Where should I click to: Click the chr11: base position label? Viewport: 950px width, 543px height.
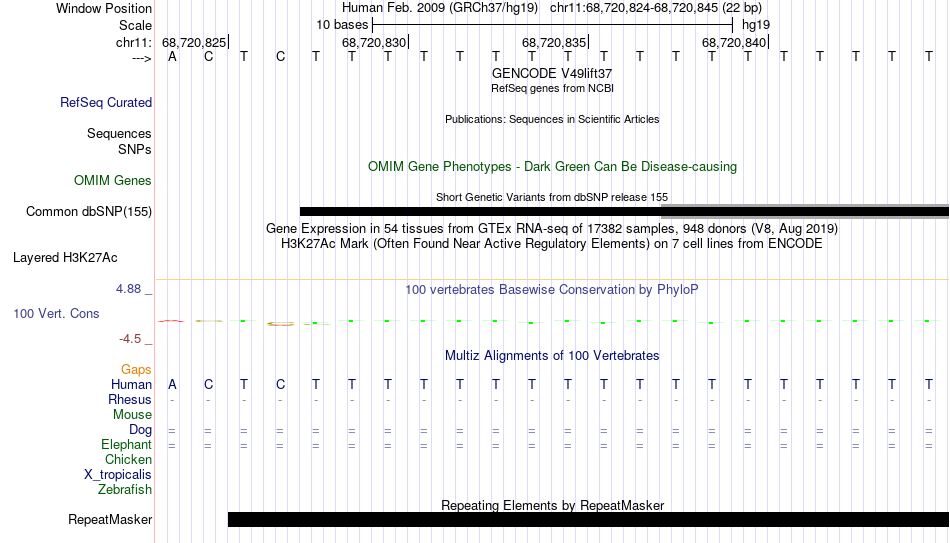click(133, 42)
